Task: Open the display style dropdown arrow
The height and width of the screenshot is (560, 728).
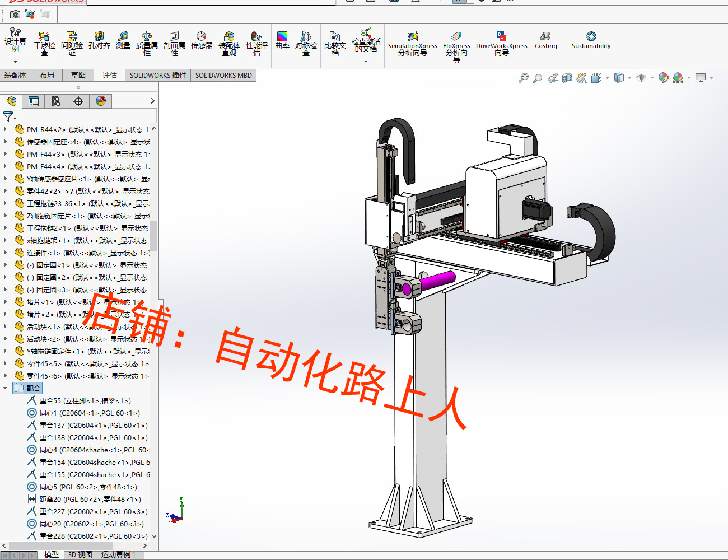Action: pos(629,78)
